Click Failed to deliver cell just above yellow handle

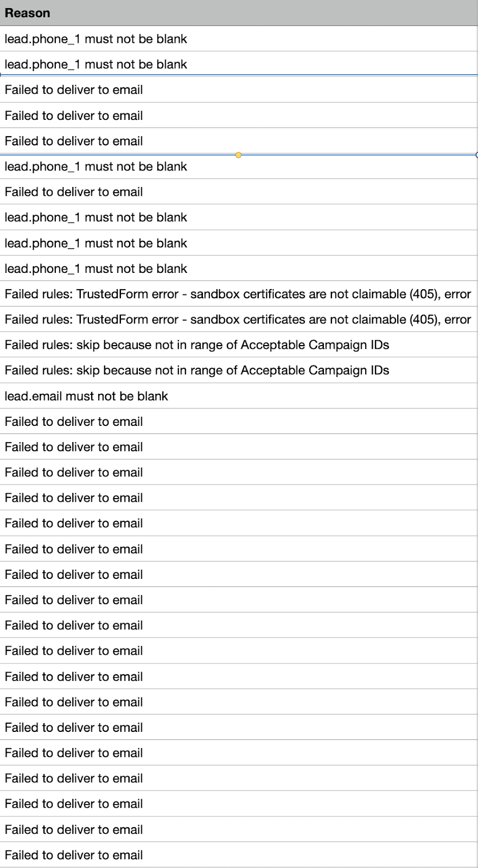tap(74, 141)
